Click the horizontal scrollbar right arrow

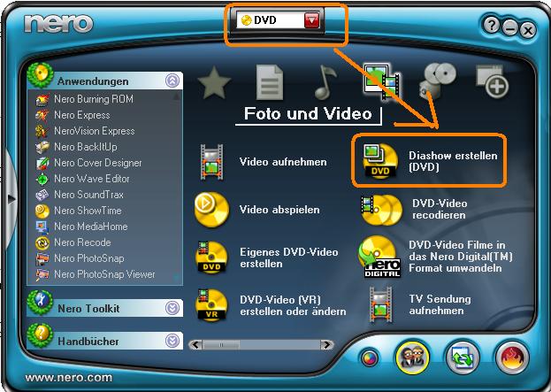(x=327, y=345)
